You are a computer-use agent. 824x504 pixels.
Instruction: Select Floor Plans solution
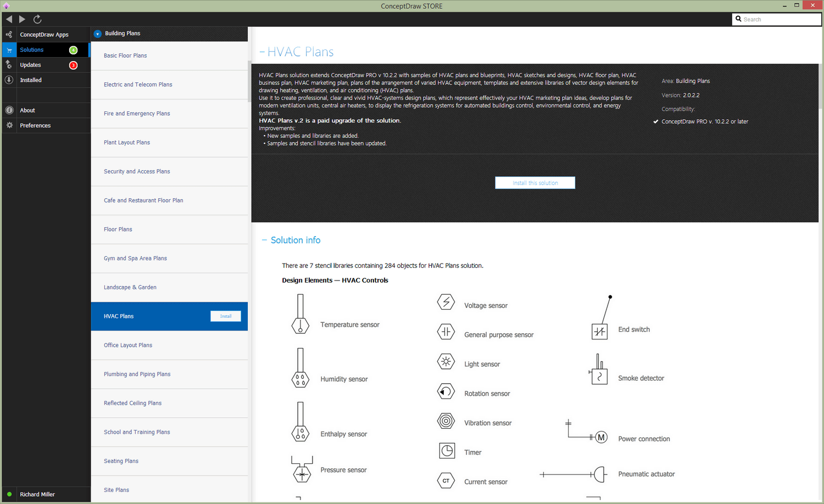(x=169, y=229)
